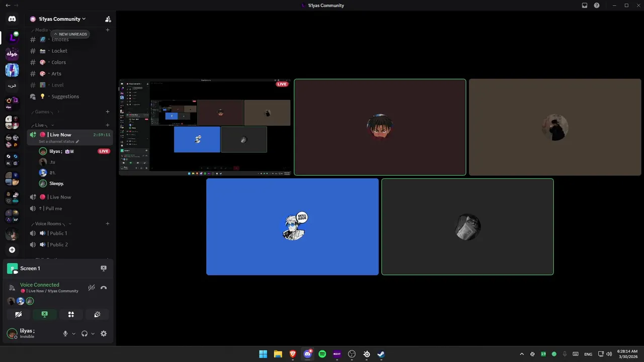Go back using the title bar arrow
Image resolution: width=644 pixels, height=362 pixels.
click(x=8, y=6)
